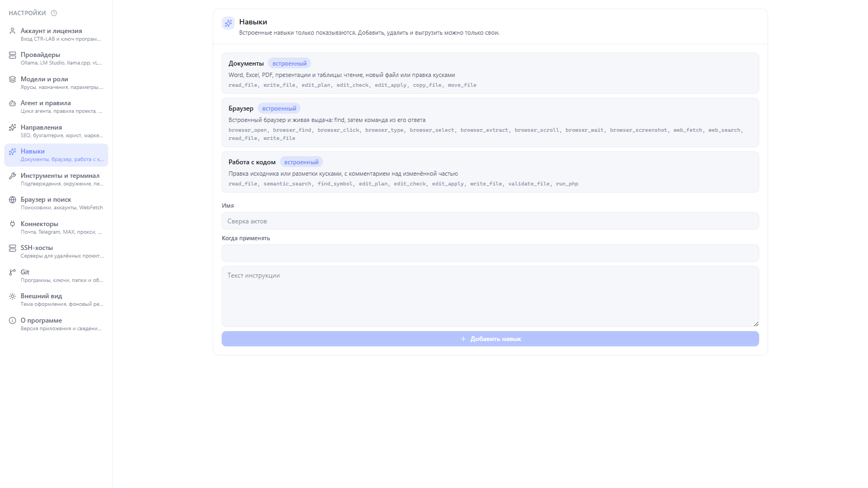
Task: Click the web_search tool name
Action: coord(724,130)
